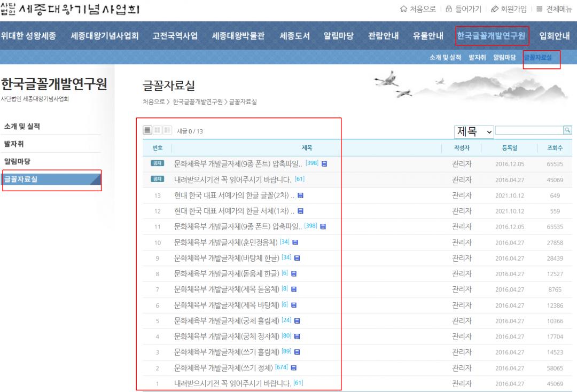Image resolution: width=577 pixels, height=392 pixels.
Task: Switch to list view icon
Action: point(147,131)
